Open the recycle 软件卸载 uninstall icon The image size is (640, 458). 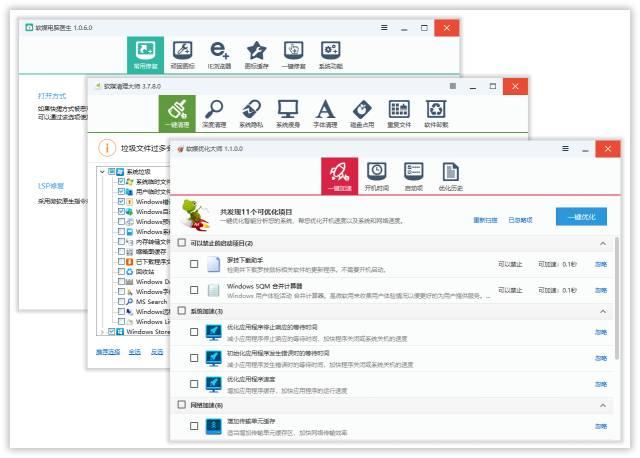coord(436,113)
